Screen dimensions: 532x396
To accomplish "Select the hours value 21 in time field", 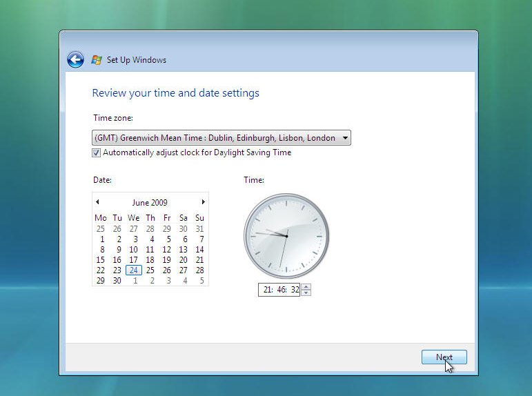I will [x=268, y=290].
